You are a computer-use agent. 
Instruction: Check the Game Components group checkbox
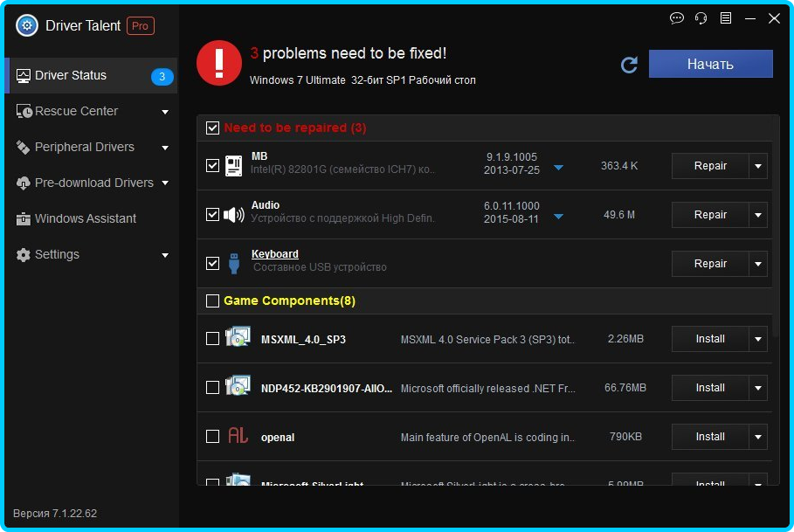[x=212, y=301]
